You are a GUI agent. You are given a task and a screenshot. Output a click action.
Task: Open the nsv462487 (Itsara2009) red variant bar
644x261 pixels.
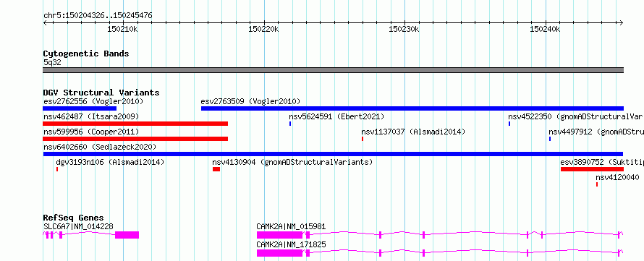tap(135, 124)
